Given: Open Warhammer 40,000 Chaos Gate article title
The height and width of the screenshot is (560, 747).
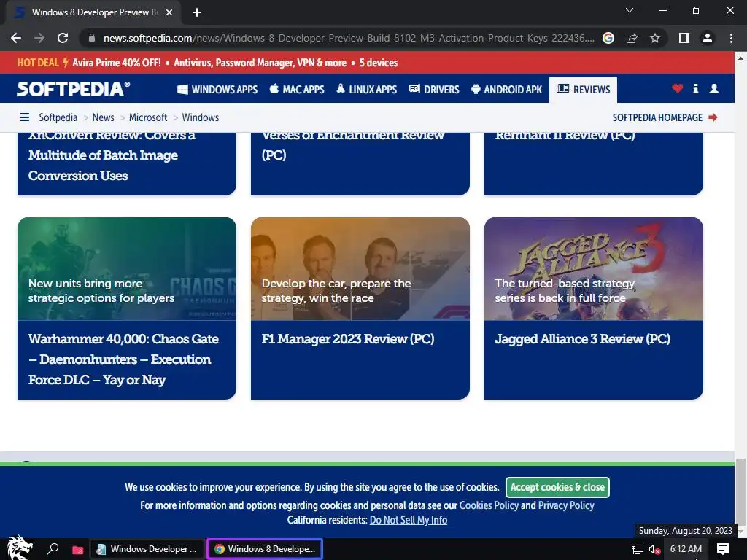Looking at the screenshot, I should 123,359.
